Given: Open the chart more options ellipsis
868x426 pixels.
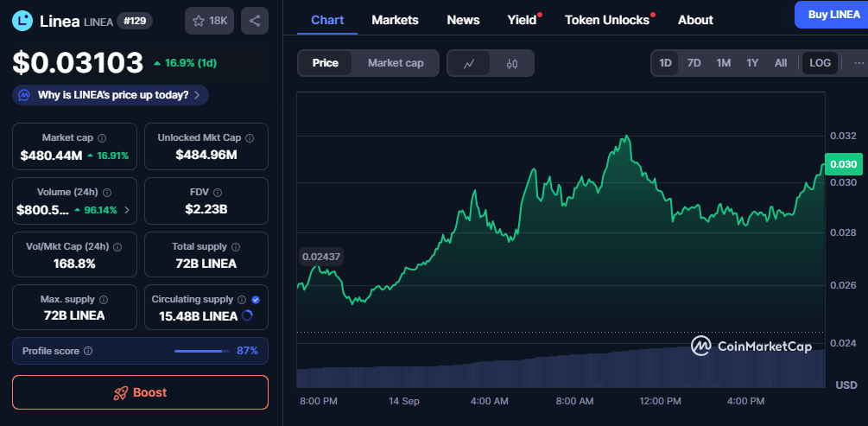Looking at the screenshot, I should point(858,63).
